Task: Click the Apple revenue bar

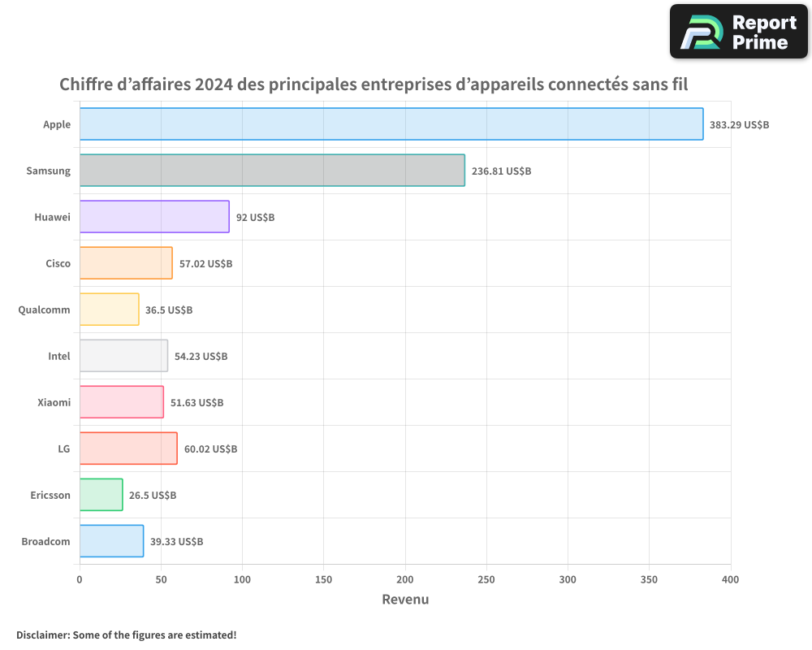Action: pos(391,124)
